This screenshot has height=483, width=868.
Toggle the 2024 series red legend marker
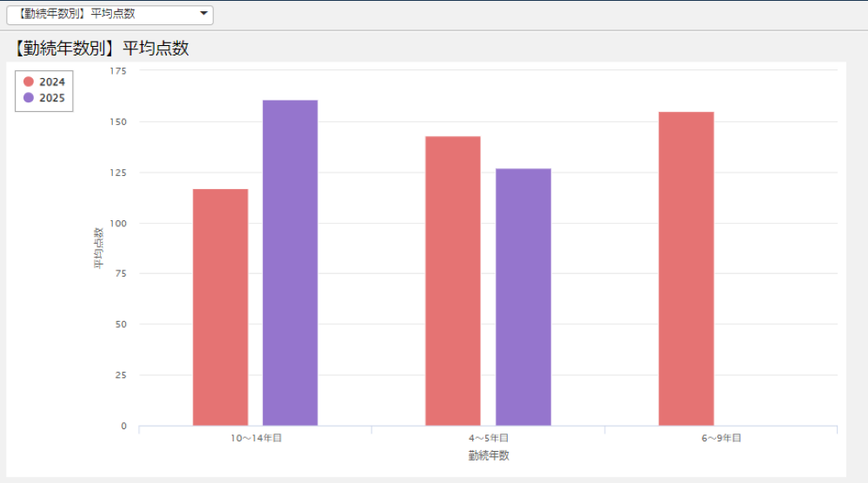coord(29,82)
